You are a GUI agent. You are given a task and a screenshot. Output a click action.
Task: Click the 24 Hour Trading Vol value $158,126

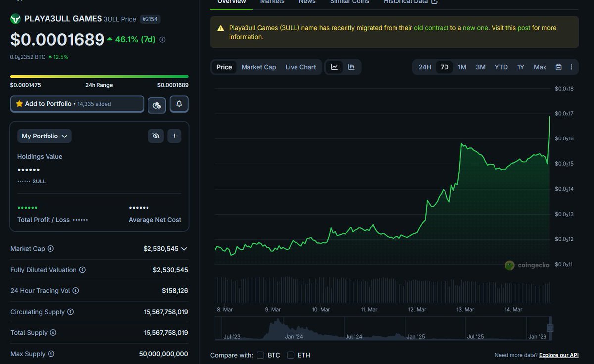(x=175, y=291)
